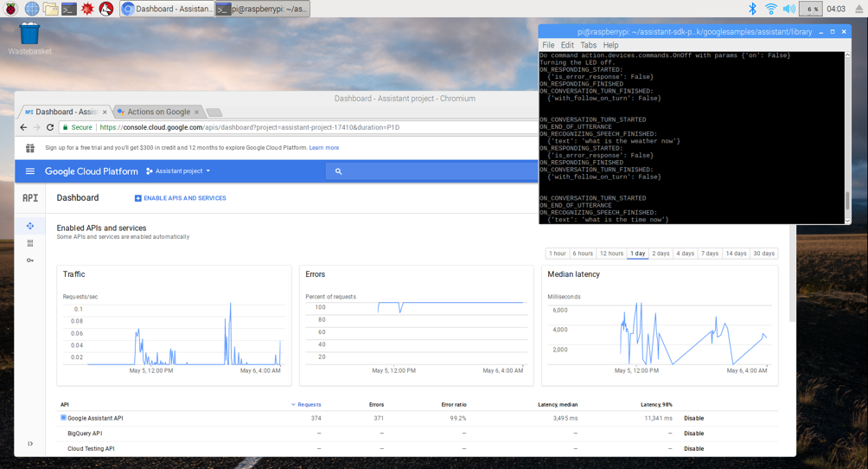Open the File menu in terminal
The image size is (868, 469).
[x=548, y=45]
